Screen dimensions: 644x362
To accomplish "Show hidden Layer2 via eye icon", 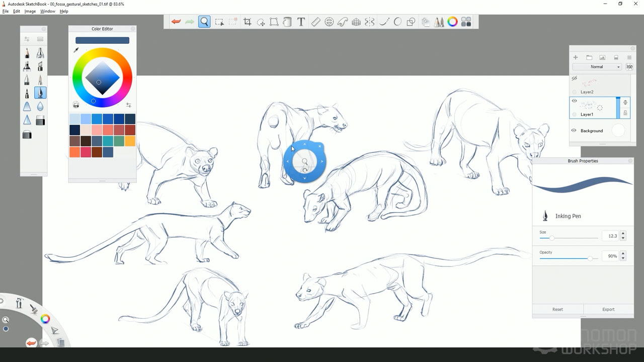I will (574, 78).
